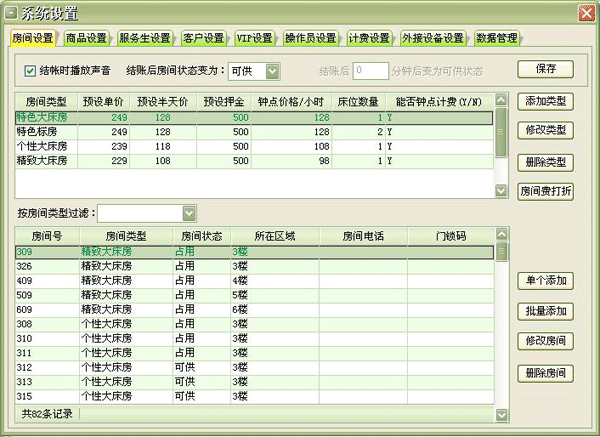Toggle 结帐时播放声音 checkbox

click(x=30, y=71)
